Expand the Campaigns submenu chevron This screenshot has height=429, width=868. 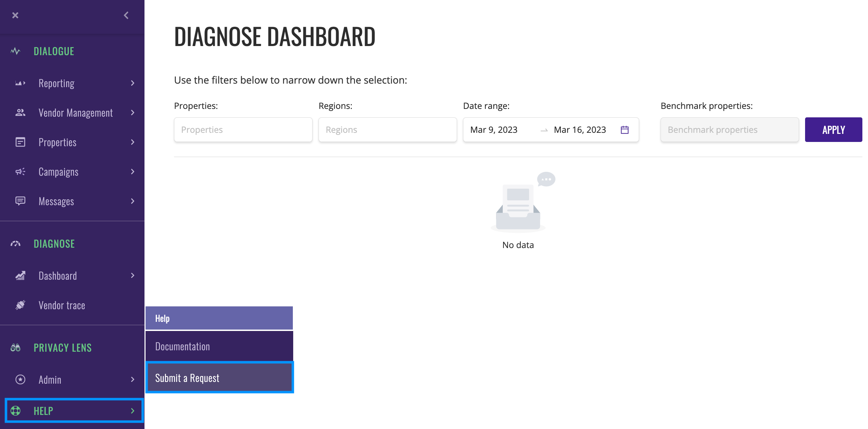pyautogui.click(x=133, y=172)
